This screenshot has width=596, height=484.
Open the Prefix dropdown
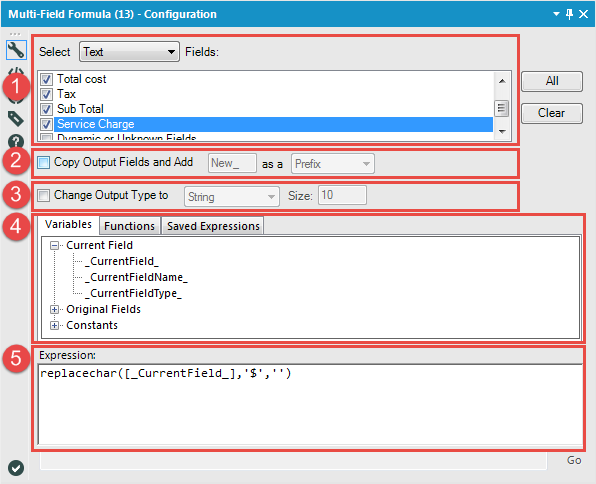[x=333, y=164]
